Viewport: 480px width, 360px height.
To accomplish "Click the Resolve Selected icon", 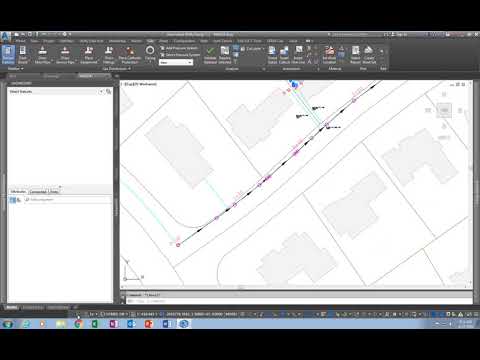I will pos(225,55).
